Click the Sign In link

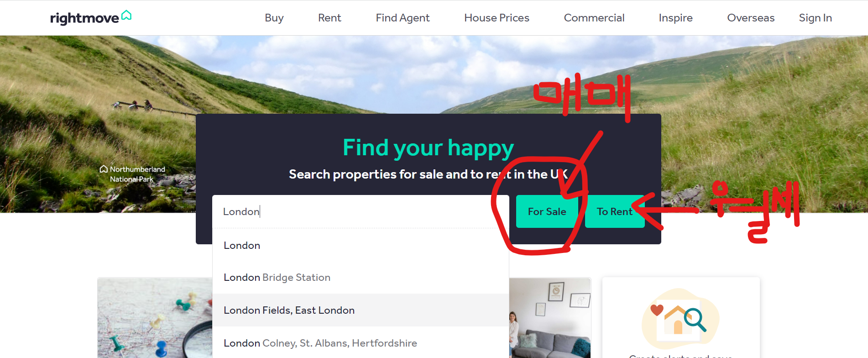[815, 18]
